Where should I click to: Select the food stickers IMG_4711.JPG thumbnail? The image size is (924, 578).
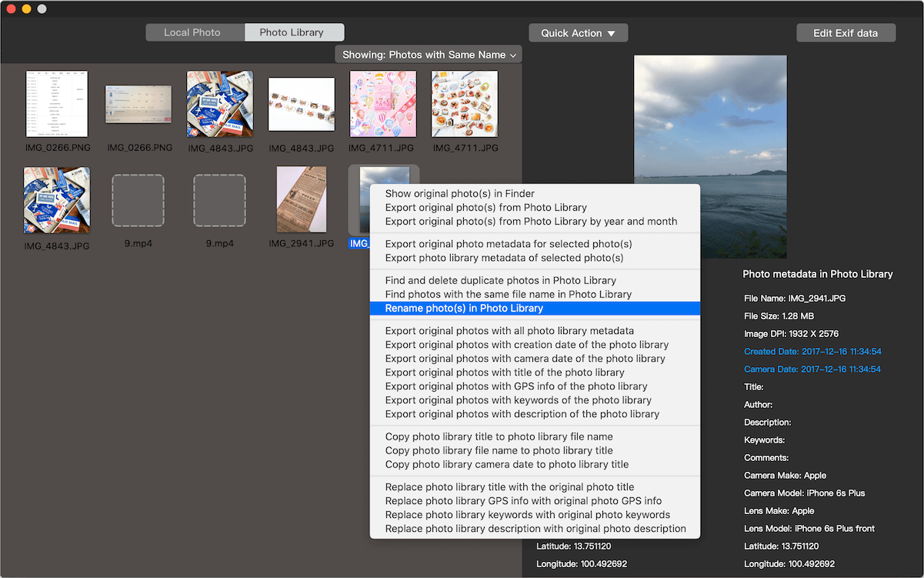(x=465, y=104)
